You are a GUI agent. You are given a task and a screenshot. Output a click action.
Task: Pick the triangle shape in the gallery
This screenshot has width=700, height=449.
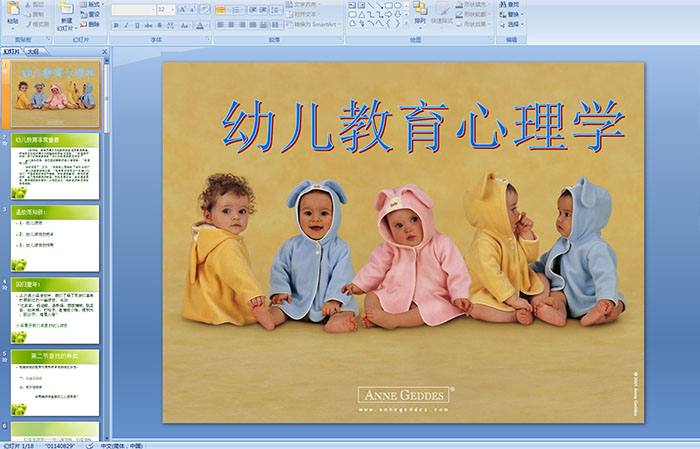tap(362, 15)
